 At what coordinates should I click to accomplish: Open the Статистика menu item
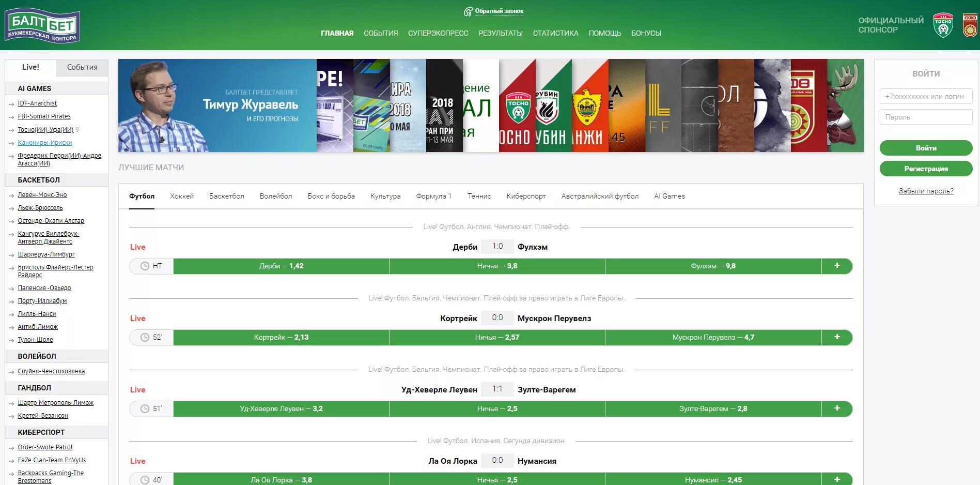[556, 33]
